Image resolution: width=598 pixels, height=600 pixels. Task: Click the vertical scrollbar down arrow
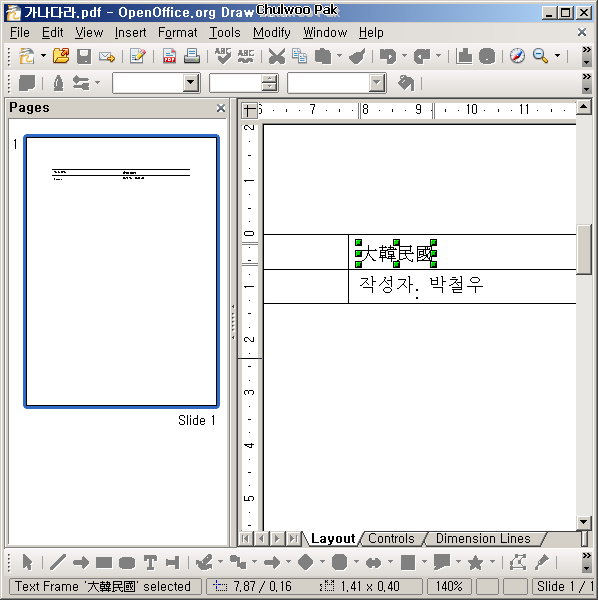584,522
